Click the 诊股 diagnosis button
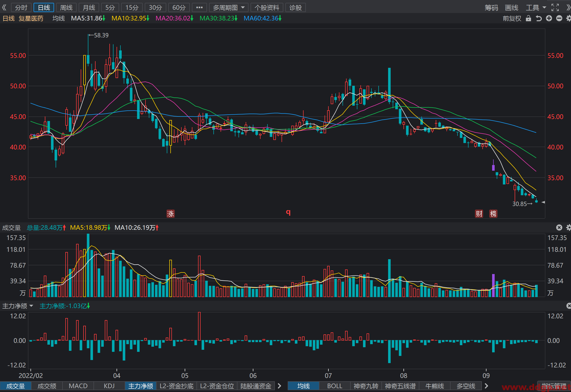571x392 pixels. (295, 8)
